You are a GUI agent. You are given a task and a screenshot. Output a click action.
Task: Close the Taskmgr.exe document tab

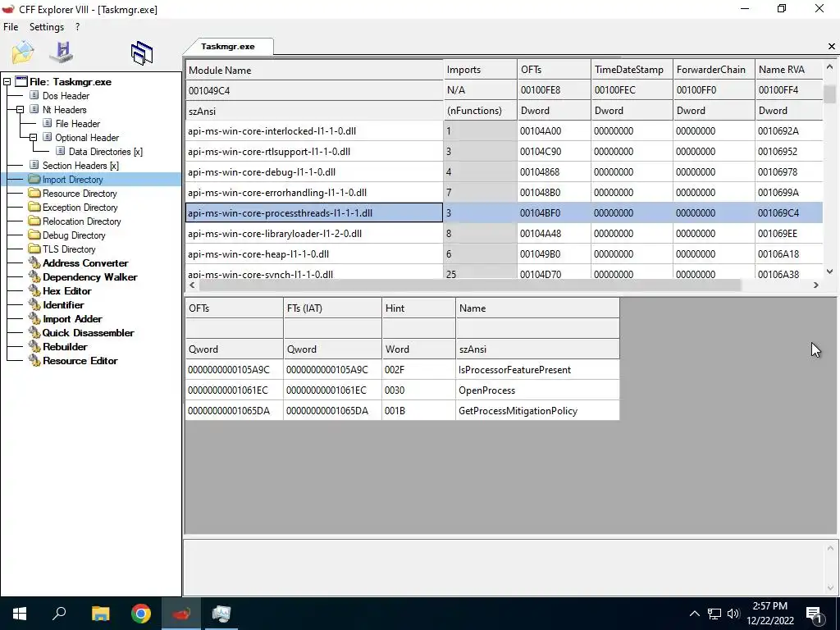832,47
